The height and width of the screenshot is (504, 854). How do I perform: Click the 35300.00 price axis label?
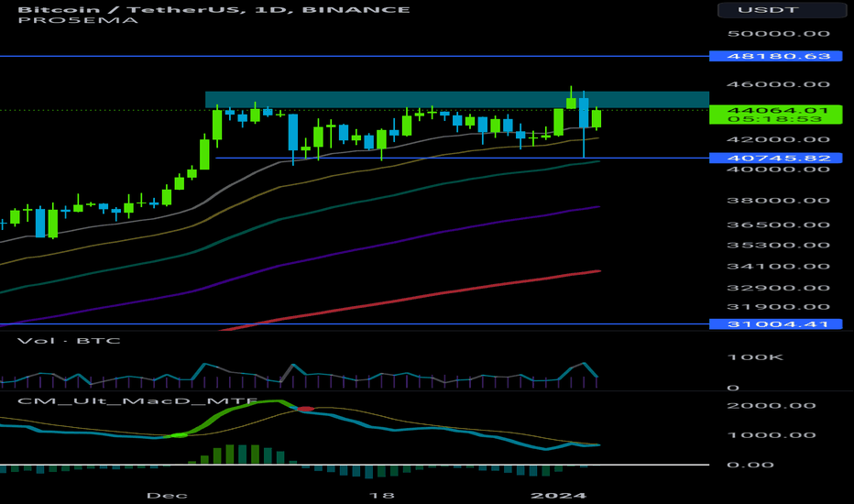tap(778, 246)
